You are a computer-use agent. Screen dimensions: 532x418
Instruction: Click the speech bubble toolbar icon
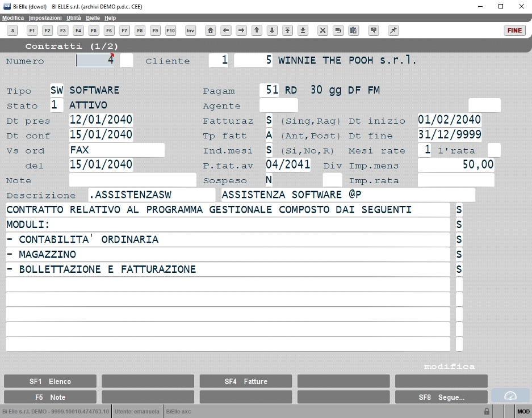(374, 31)
